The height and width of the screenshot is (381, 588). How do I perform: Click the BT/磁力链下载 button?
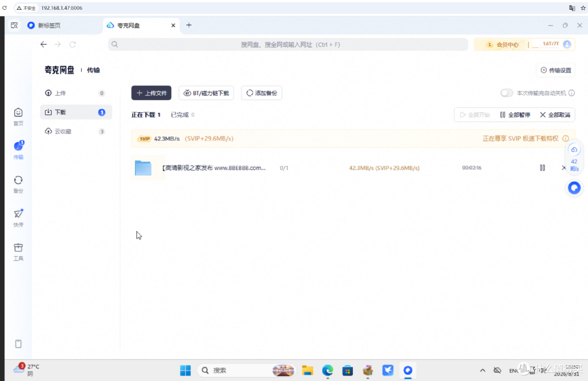(206, 93)
